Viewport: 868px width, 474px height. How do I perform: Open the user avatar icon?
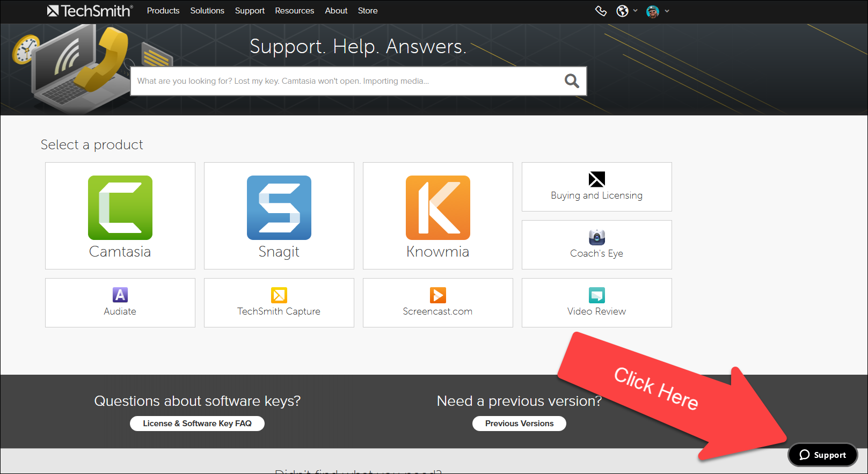click(653, 11)
